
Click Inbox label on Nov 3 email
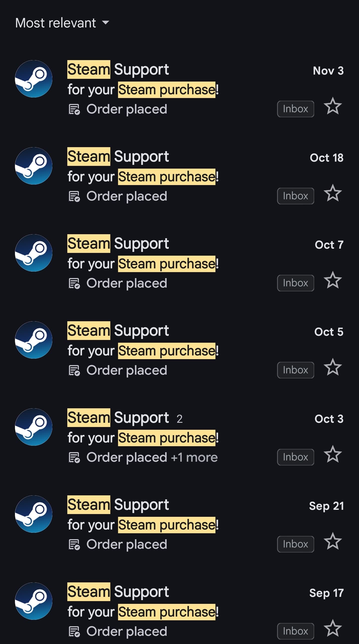click(295, 109)
